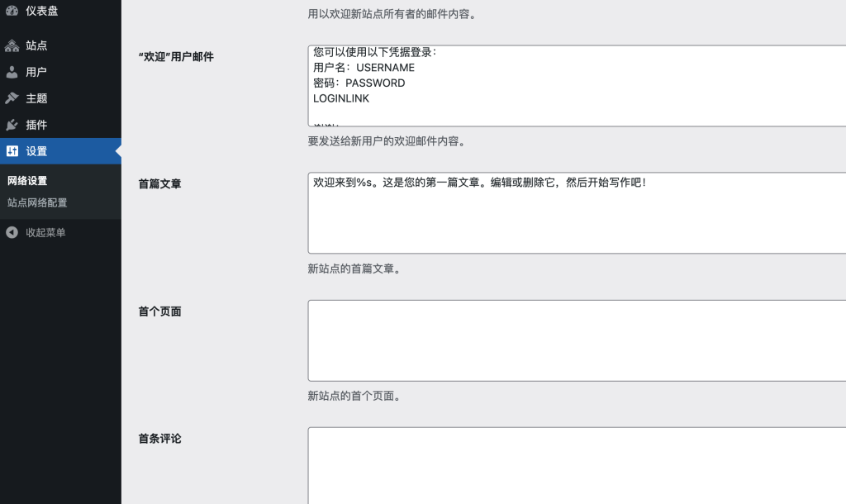The height and width of the screenshot is (504, 846).
Task: Select the 主题 menu label
Action: [x=36, y=98]
